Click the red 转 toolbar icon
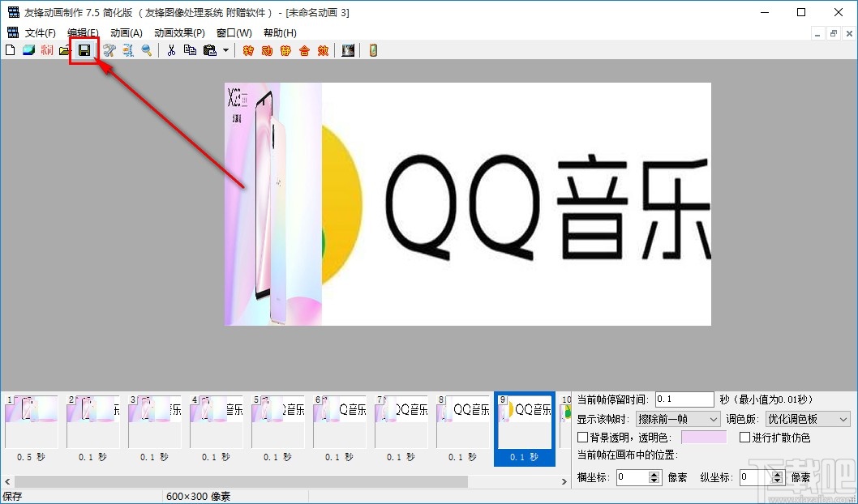 click(x=248, y=50)
